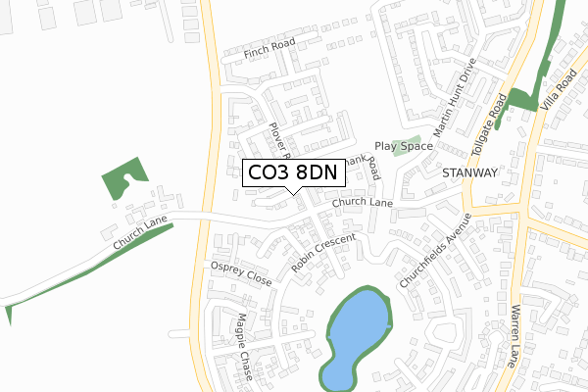Image resolution: width=588 pixels, height=392 pixels.
Task: Select the green park area west of the main road
Action: 124,178
